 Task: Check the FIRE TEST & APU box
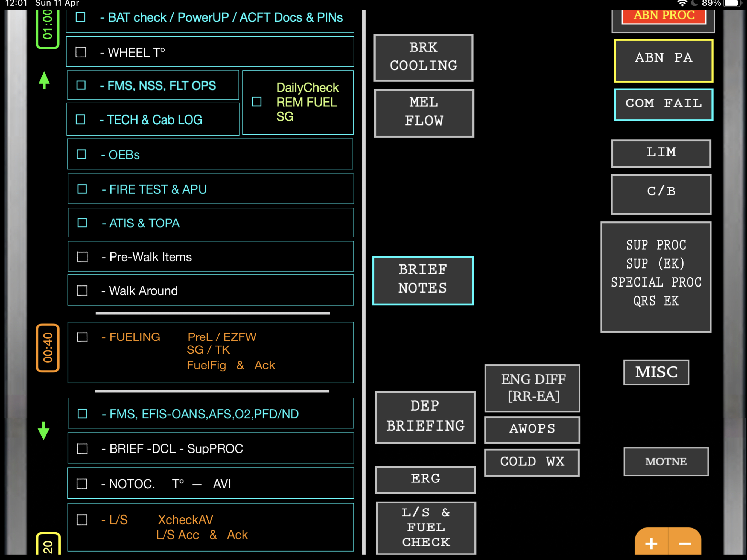tap(82, 189)
